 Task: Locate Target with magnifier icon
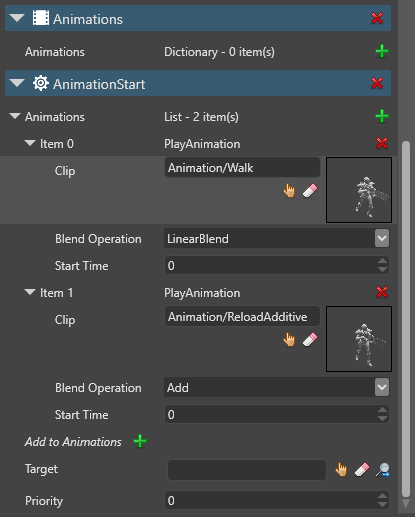[382, 470]
